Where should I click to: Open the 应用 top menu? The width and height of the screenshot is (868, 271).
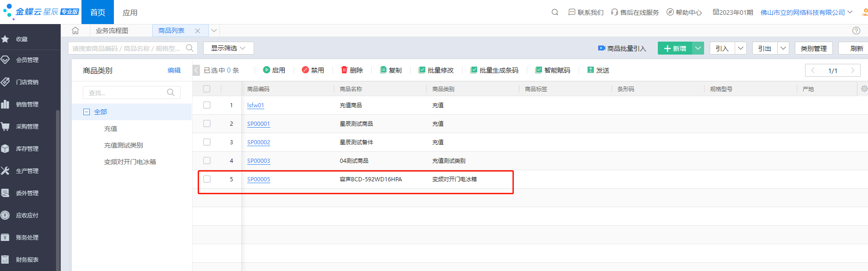coord(130,12)
